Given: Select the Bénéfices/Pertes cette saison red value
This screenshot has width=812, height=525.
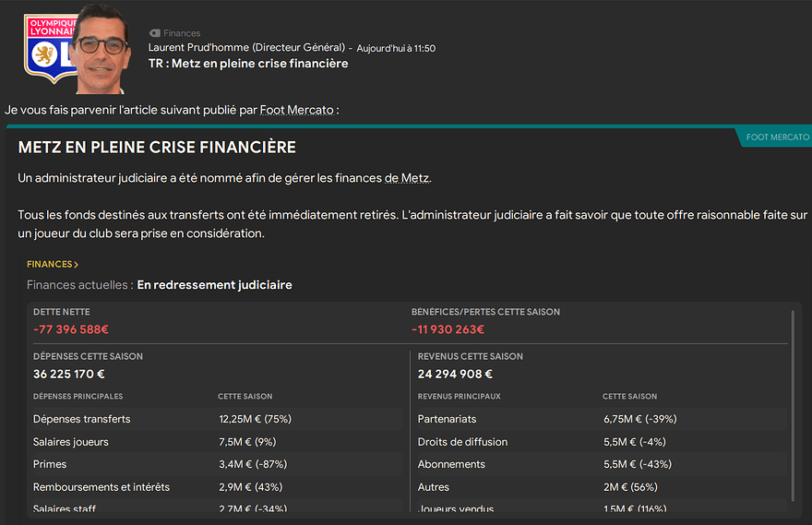Looking at the screenshot, I should [448, 329].
